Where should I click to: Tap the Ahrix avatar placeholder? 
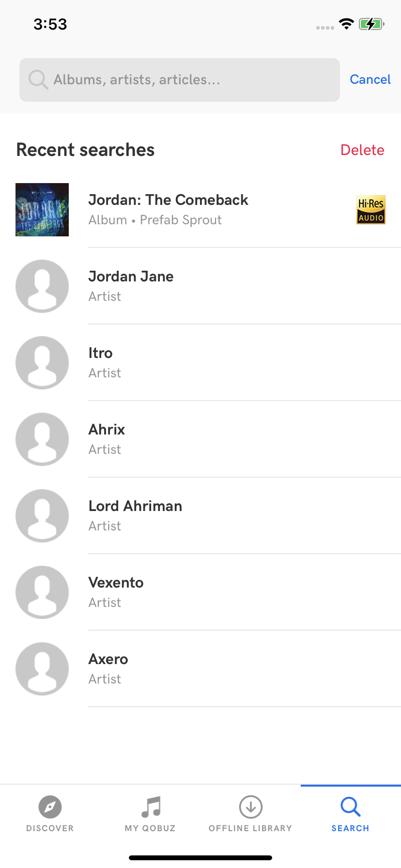click(42, 439)
